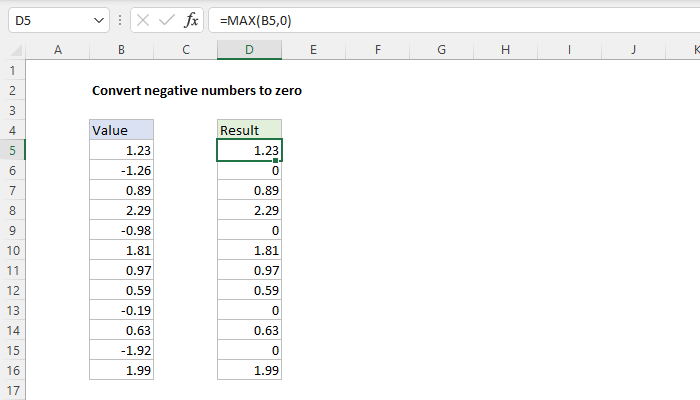Click into formula bar with =MAX(B5,0)

(454, 21)
